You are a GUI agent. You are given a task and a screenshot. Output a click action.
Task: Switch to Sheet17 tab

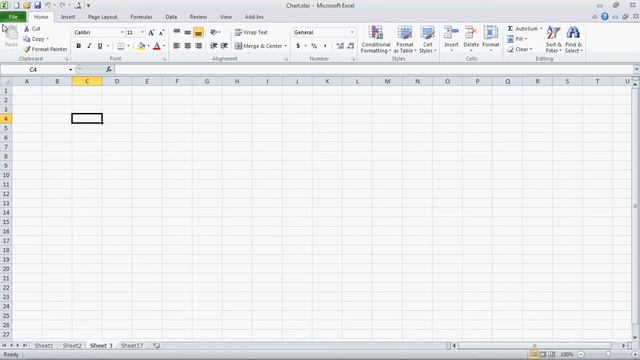point(132,345)
